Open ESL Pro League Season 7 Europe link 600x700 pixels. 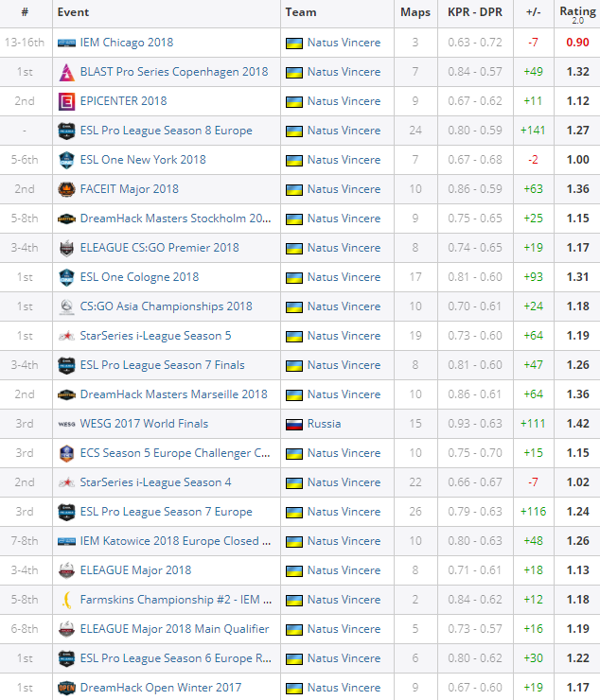coord(167,512)
